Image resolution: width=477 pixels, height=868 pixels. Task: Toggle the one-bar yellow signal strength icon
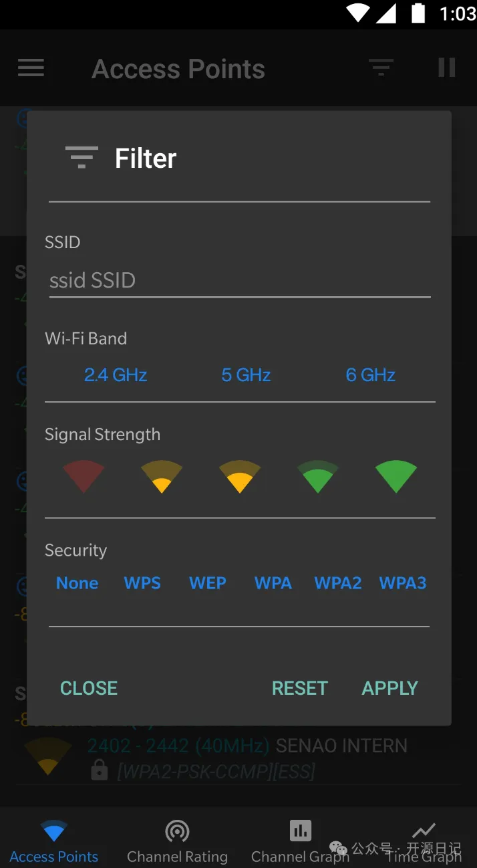coord(162,476)
